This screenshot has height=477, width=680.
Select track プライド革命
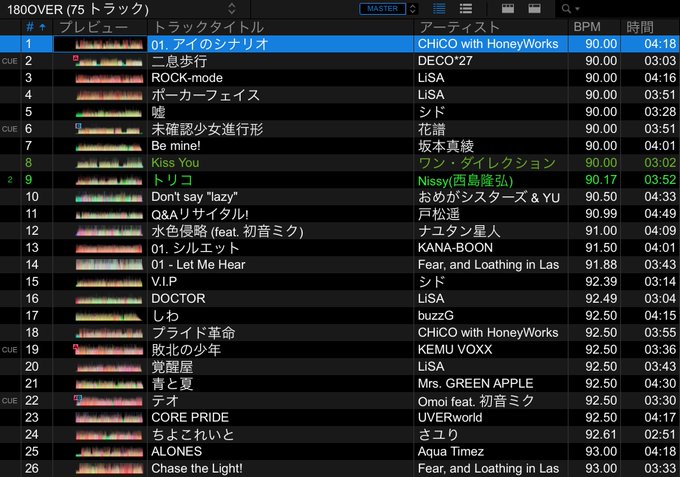coord(193,333)
